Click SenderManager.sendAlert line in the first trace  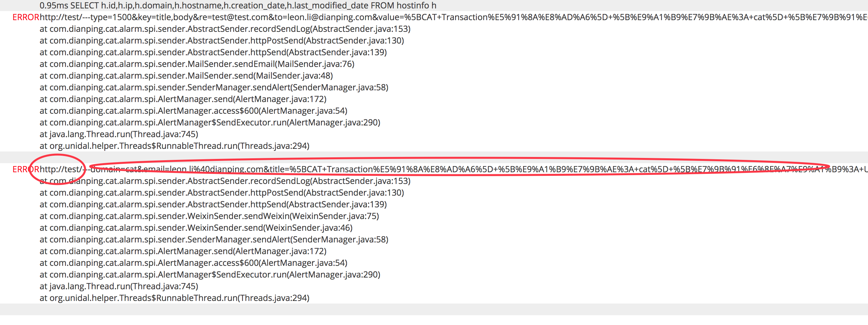point(214,88)
